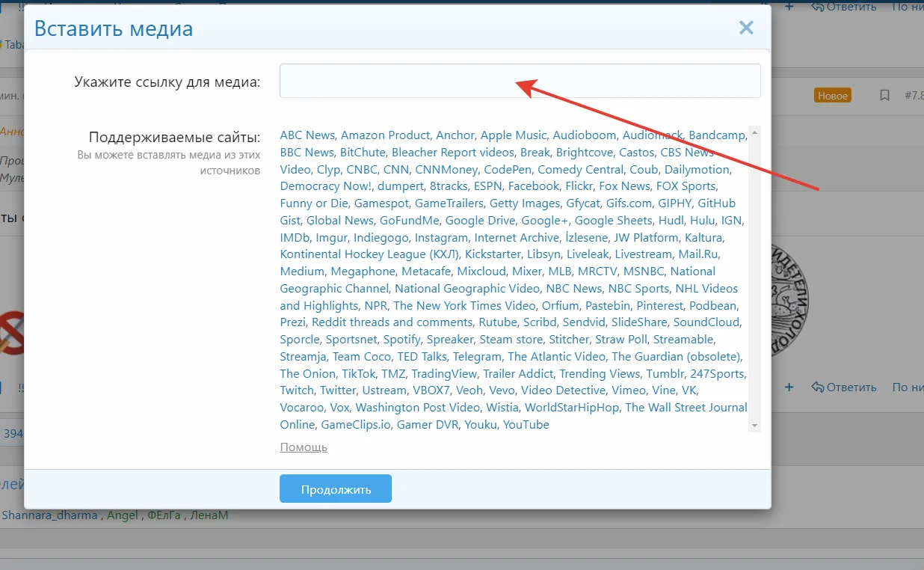Viewport: 924px width, 570px height.
Task: Open the Amazon Product link
Action: coord(385,135)
